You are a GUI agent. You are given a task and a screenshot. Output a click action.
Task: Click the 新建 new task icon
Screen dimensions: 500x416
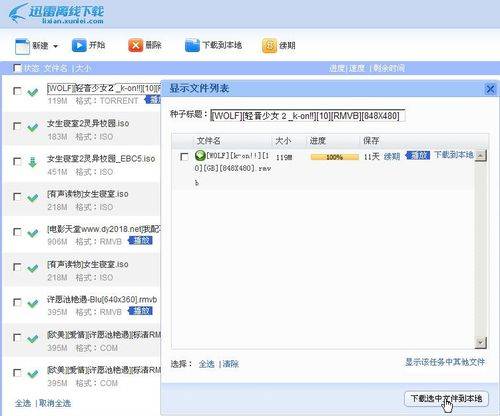pos(22,46)
